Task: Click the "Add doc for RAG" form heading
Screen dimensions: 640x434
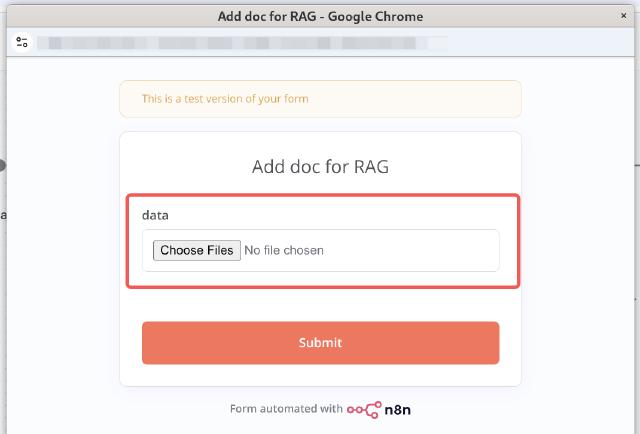Action: 320,166
